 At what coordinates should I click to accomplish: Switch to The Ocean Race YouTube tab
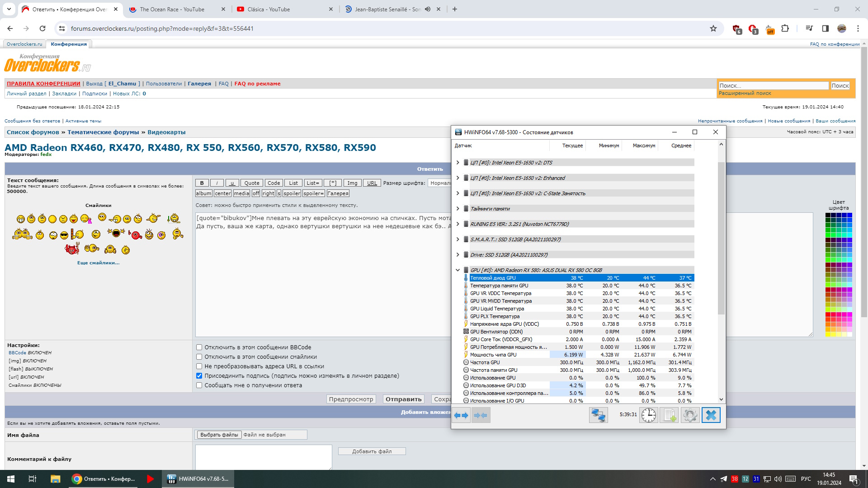172,9
